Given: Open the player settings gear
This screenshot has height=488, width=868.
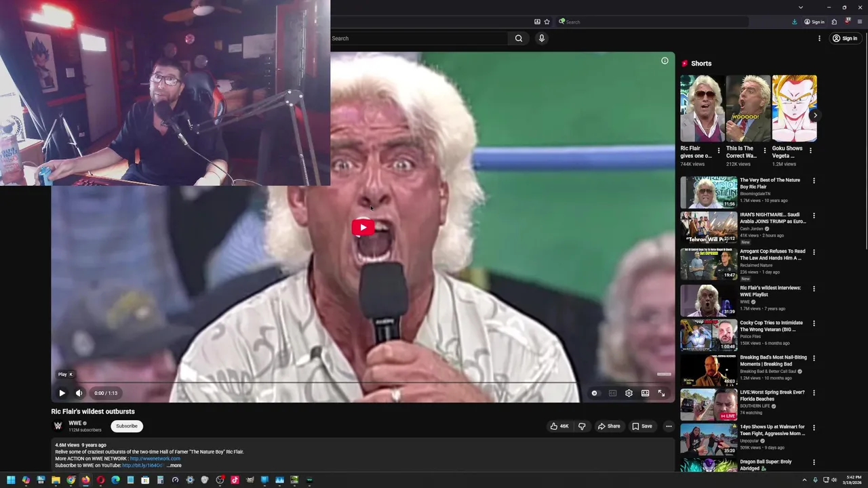Looking at the screenshot, I should coord(629,393).
